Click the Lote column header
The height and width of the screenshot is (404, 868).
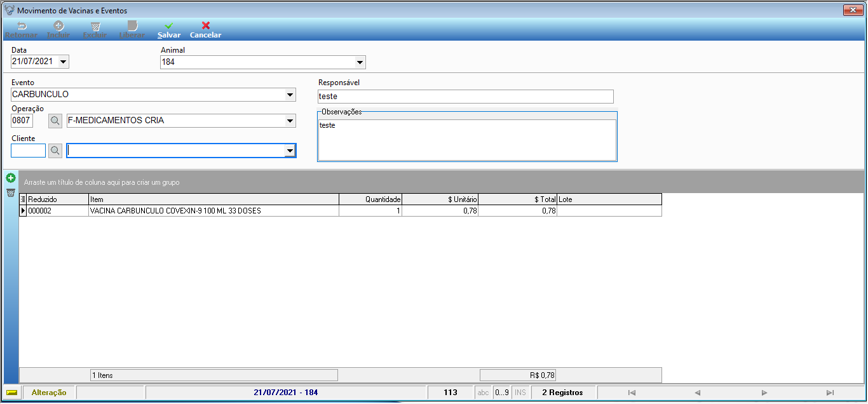click(x=609, y=199)
